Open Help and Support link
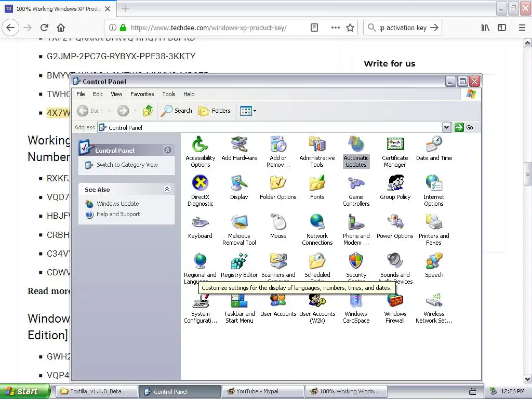532x399 pixels. click(x=118, y=214)
